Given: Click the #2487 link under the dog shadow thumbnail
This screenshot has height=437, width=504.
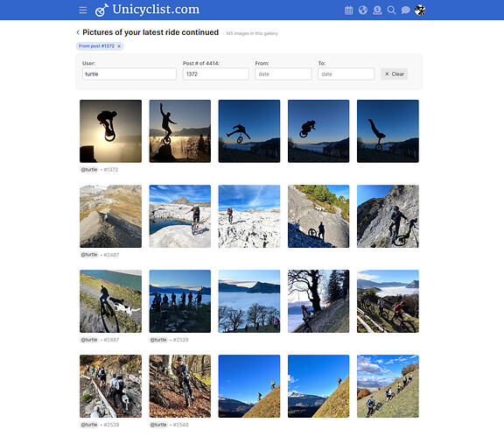Looking at the screenshot, I should pyautogui.click(x=111, y=340).
